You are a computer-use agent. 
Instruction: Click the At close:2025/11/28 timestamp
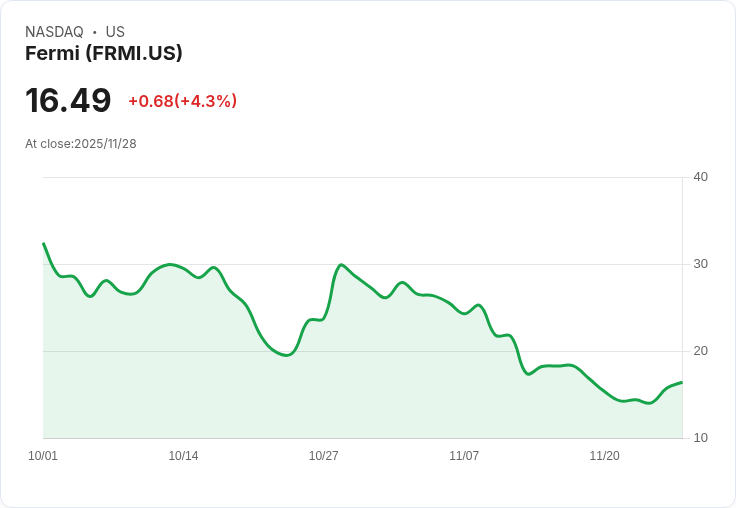point(81,144)
